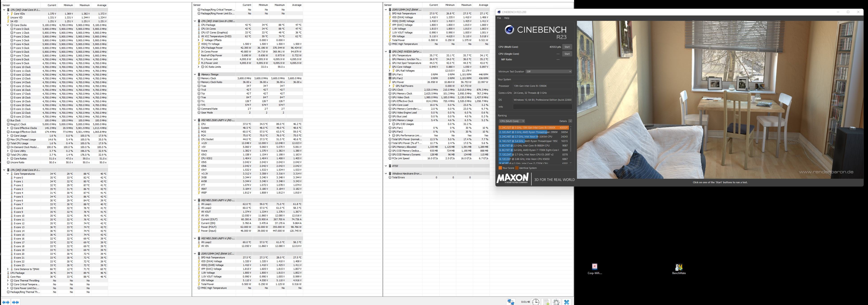Open HWiNFO sensor settings gear
The image size is (868, 305).
(x=556, y=302)
